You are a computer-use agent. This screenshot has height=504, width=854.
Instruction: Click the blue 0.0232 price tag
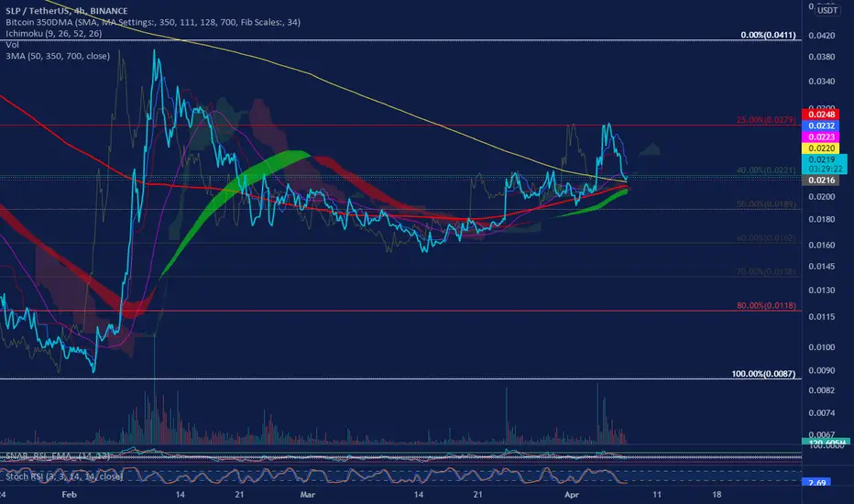pos(821,126)
